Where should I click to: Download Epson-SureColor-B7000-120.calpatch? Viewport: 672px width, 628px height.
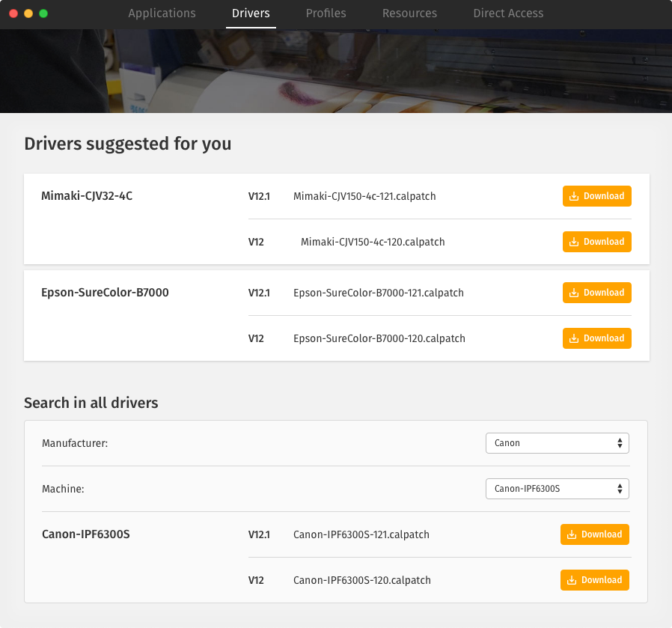coord(596,338)
